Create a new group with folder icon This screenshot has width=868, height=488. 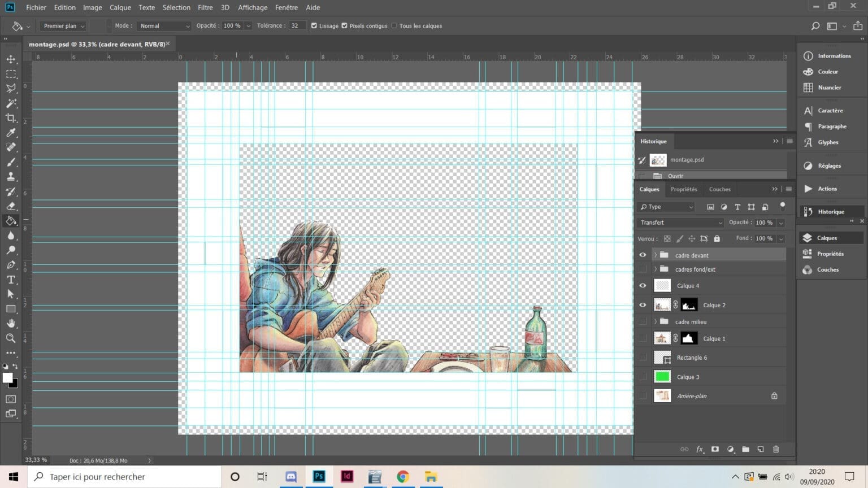[745, 449]
